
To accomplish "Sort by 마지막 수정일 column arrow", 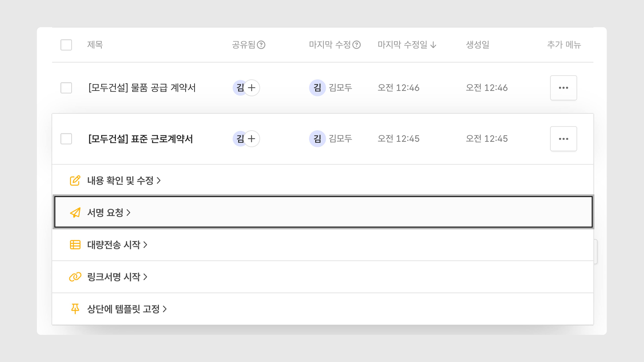I will tap(433, 45).
